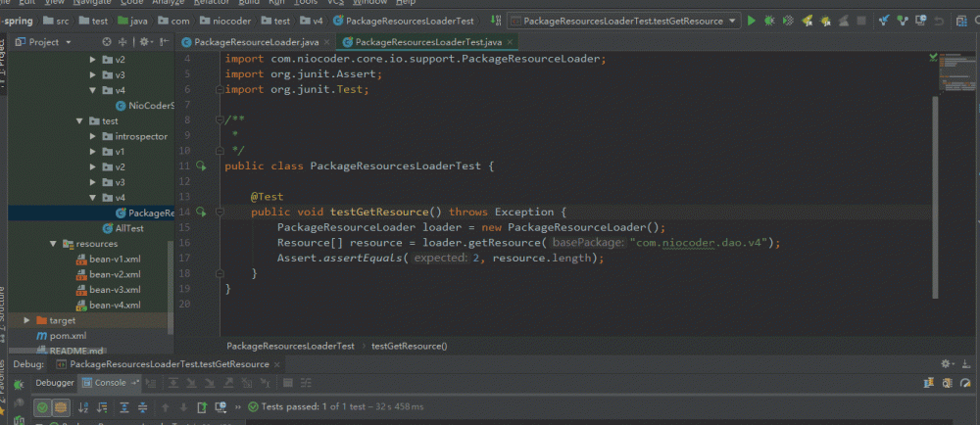980x425 pixels.
Task: Click the build arrow icon before run configuration
Action: (496, 21)
